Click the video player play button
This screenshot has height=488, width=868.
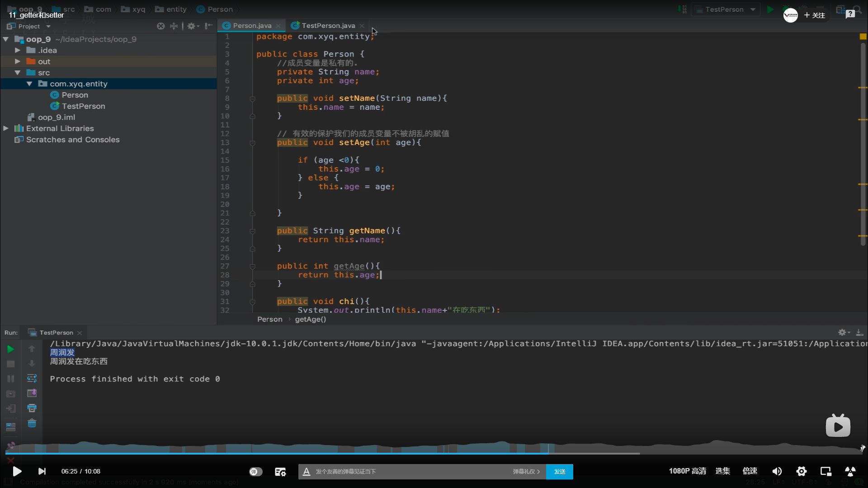coord(17,471)
